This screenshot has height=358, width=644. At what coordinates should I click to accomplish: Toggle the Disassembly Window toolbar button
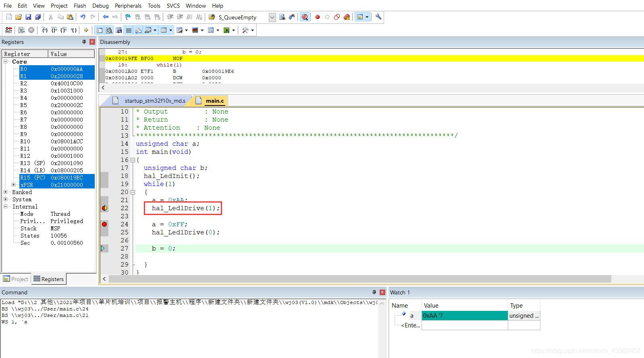(x=109, y=30)
